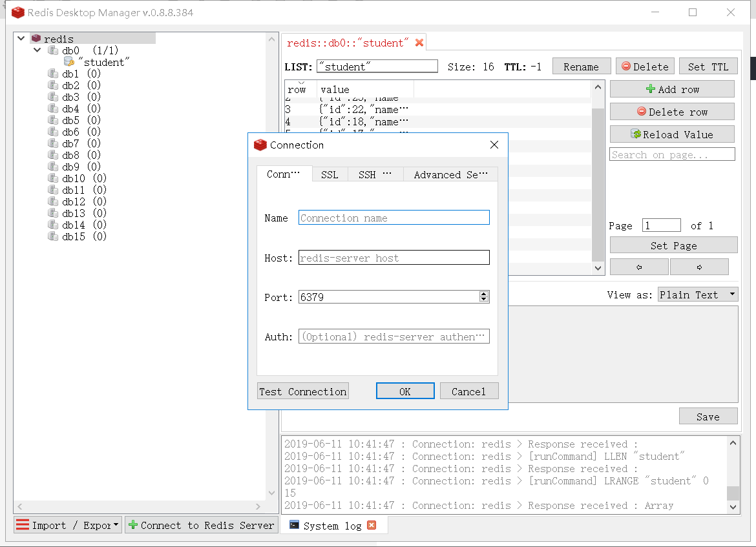Click the db5 database icon
The height and width of the screenshot is (547, 756).
click(x=53, y=120)
